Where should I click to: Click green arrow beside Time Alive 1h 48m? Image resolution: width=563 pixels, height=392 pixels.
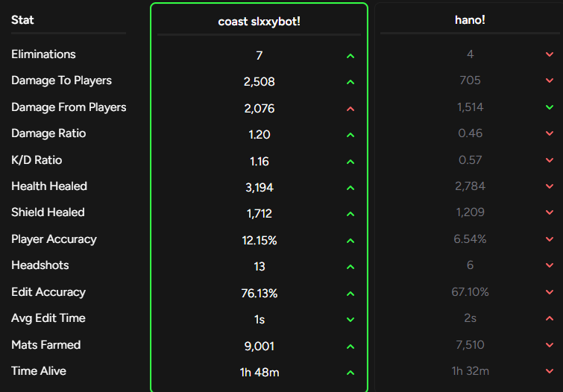350,373
